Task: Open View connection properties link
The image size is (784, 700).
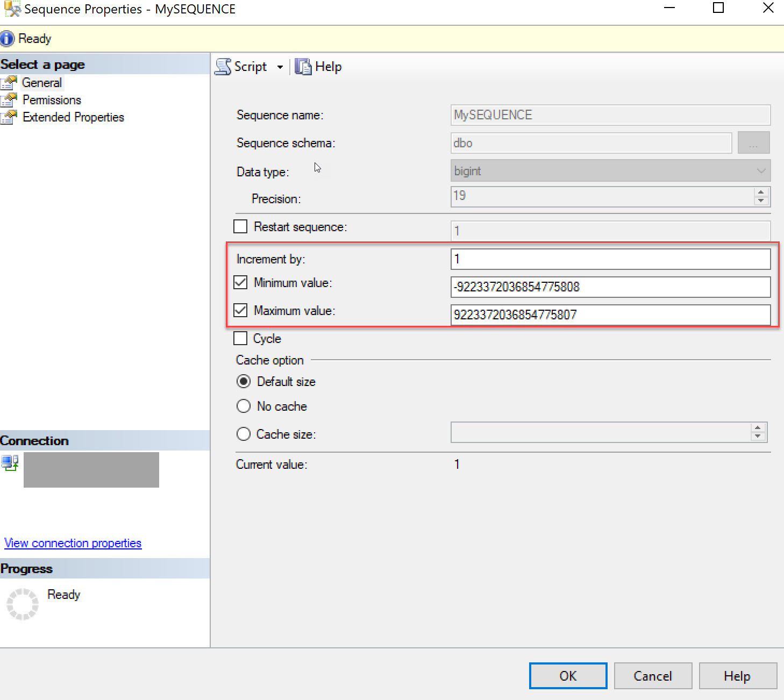Action: coord(73,543)
